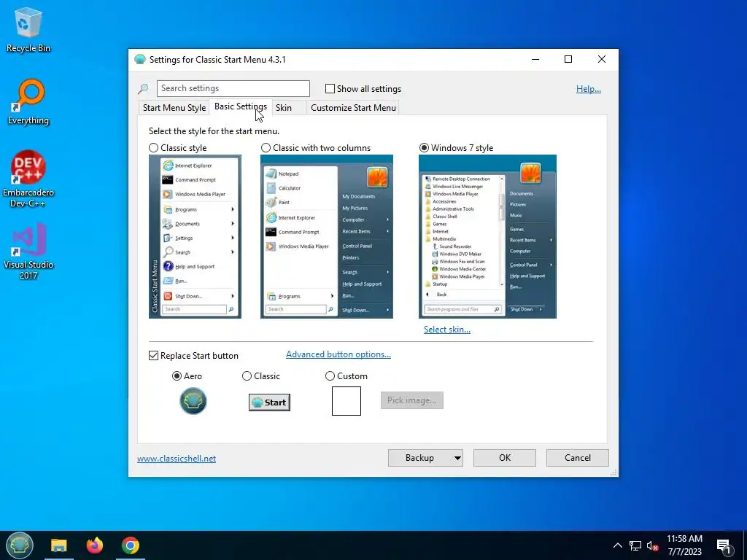Click the Cancel button
The width and height of the screenshot is (747, 560).
578,458
